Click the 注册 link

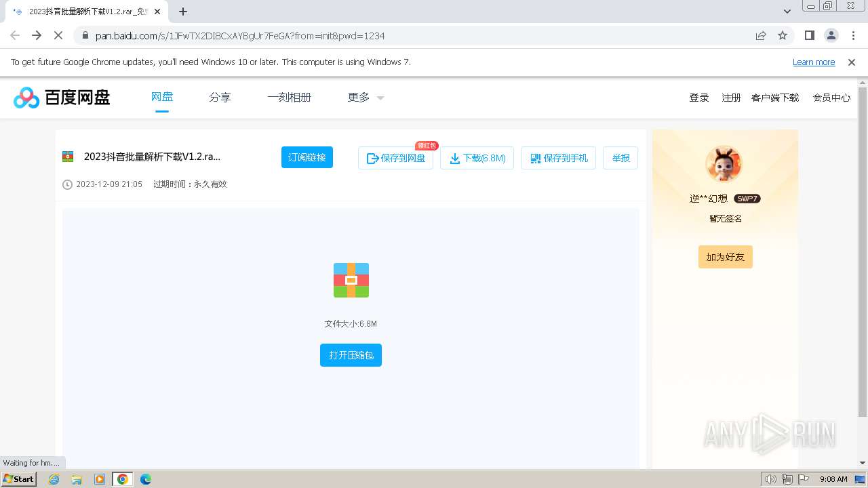coord(731,98)
